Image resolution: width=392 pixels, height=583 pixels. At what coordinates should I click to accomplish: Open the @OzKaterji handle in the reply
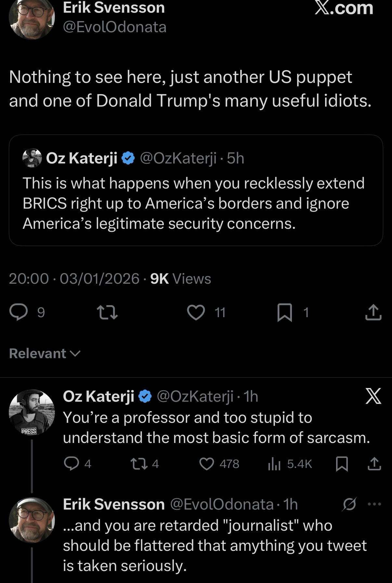(x=195, y=396)
